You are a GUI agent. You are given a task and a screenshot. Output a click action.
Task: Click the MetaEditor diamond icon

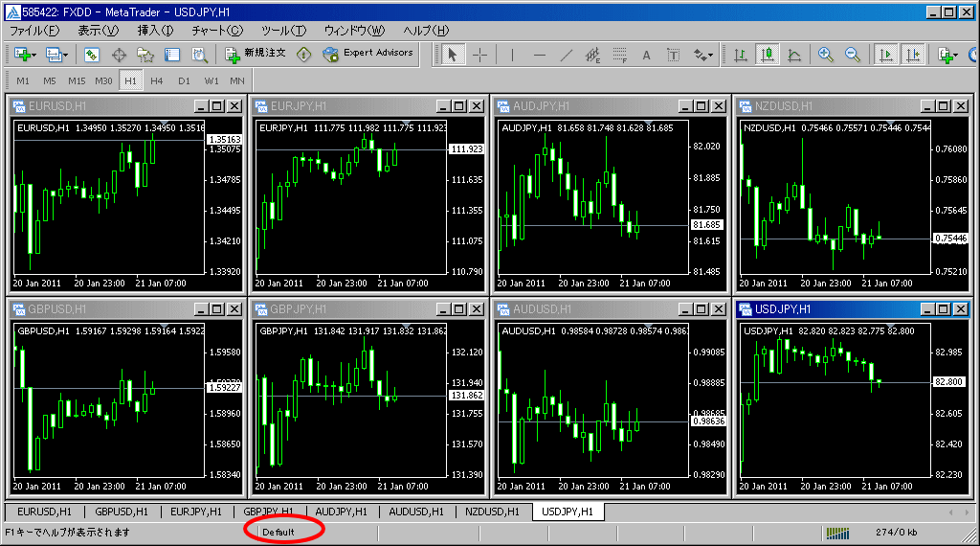[303, 55]
